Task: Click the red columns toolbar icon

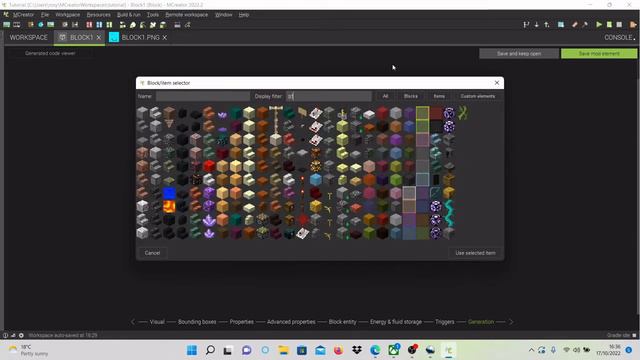Action: click(x=89, y=25)
